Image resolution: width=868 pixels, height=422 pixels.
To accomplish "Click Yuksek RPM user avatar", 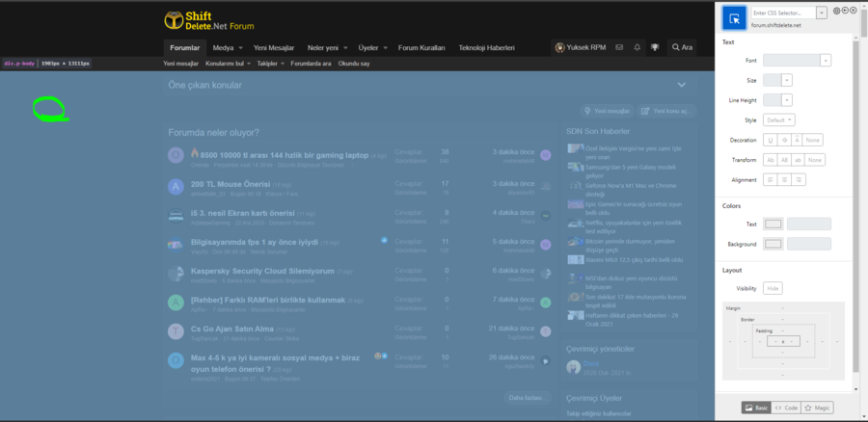I will [560, 47].
